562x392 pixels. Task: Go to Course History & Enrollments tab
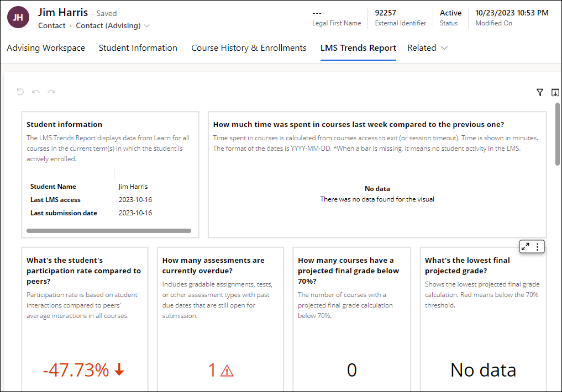249,48
